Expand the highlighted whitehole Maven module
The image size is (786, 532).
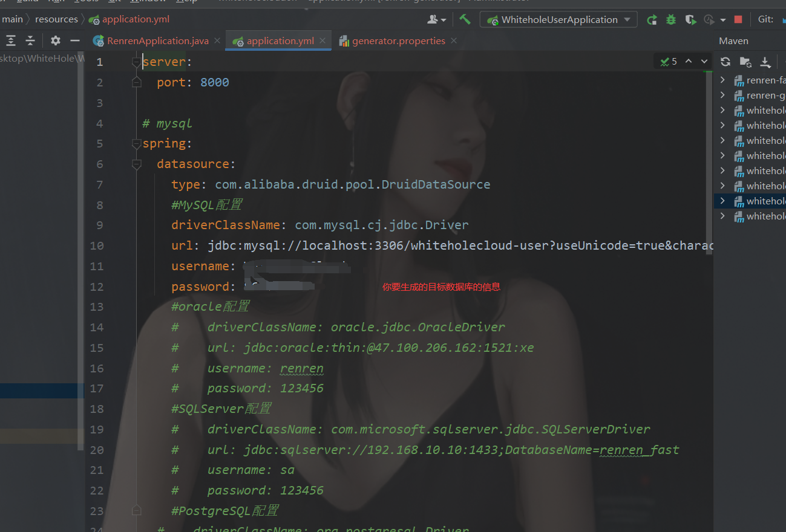tap(722, 201)
